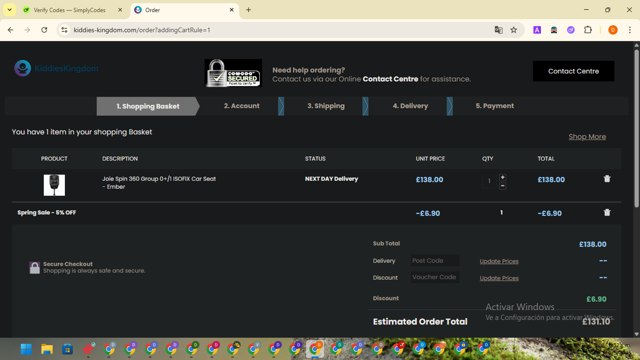This screenshot has height=360, width=640.
Task: Go to the 5. Payment step
Action: pos(495,106)
